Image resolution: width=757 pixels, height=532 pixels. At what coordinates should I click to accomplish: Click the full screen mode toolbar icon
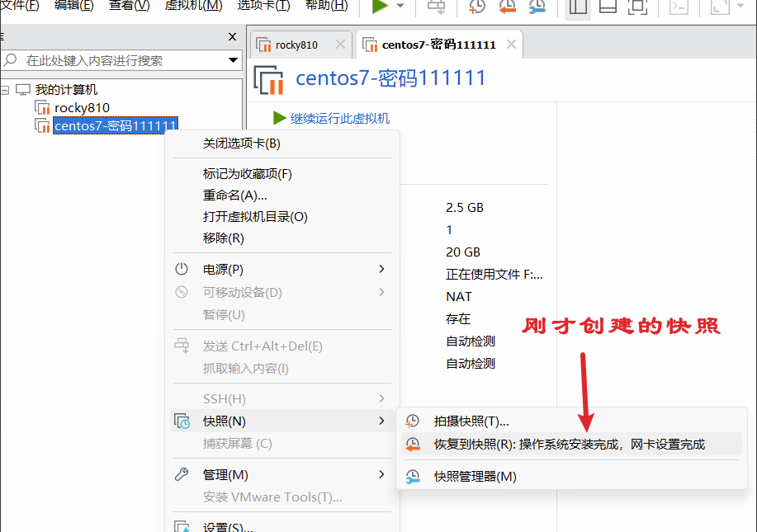coord(638,7)
